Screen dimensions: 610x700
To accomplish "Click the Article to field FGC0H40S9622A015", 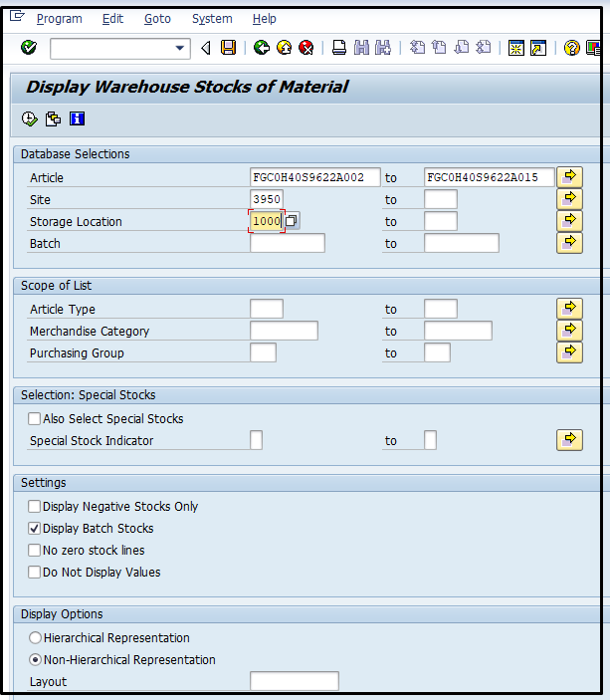I will pyautogui.click(x=489, y=177).
